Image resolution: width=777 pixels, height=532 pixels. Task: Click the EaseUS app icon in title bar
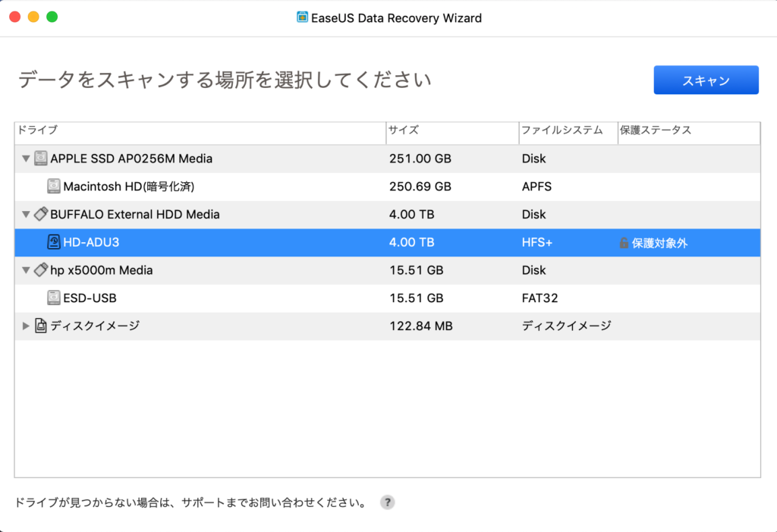click(x=302, y=17)
